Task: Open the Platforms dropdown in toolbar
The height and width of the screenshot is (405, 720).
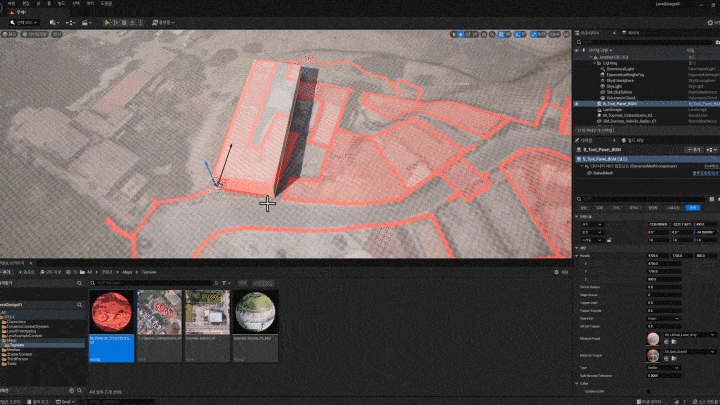Action: click(163, 22)
